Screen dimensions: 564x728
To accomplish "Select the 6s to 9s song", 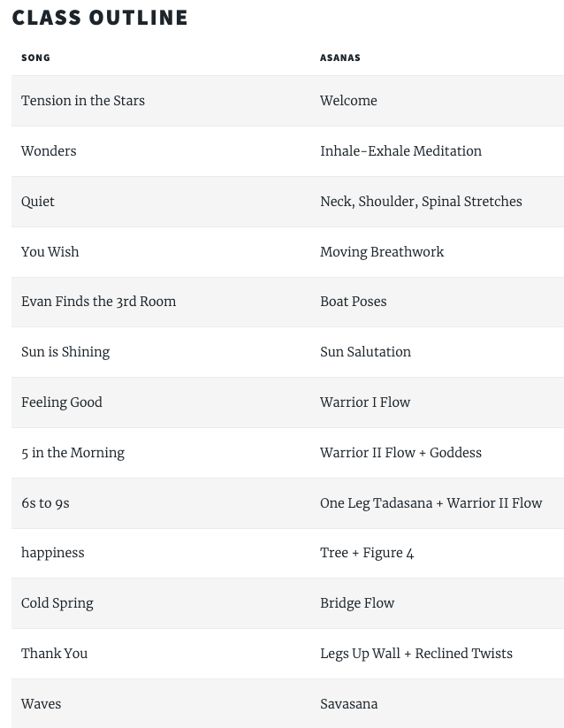I will point(45,503).
